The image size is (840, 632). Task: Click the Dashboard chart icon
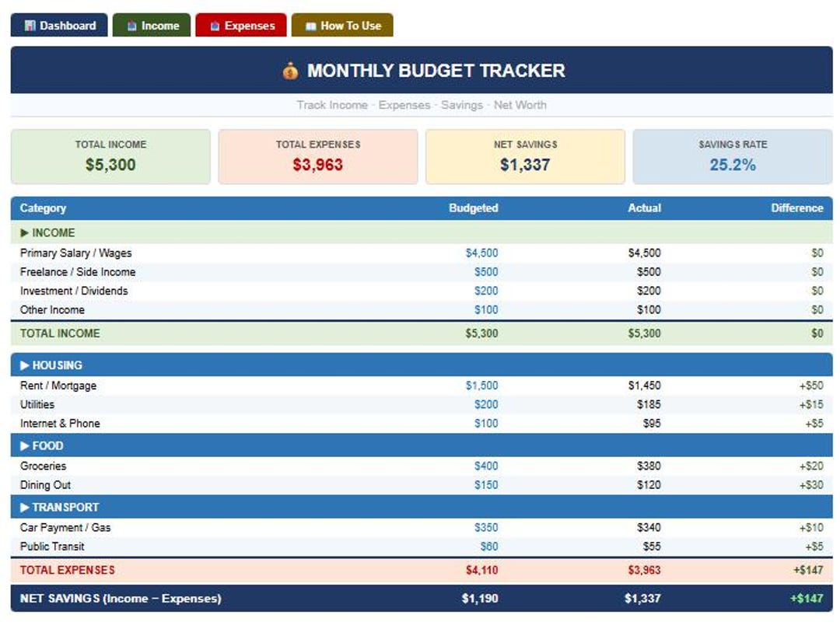tap(30, 26)
